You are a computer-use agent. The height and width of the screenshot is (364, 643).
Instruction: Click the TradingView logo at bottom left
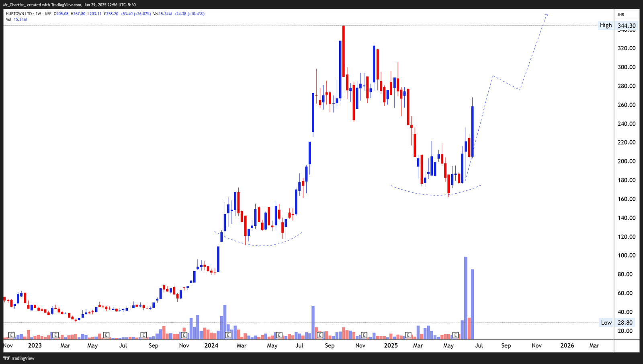(18, 358)
